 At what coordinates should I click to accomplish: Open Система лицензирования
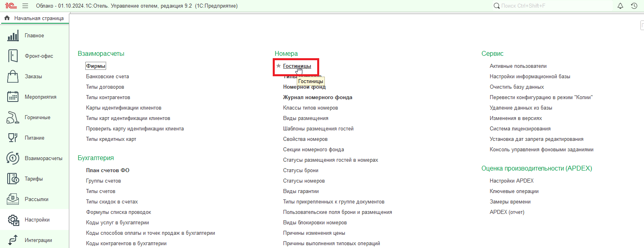[520, 129]
